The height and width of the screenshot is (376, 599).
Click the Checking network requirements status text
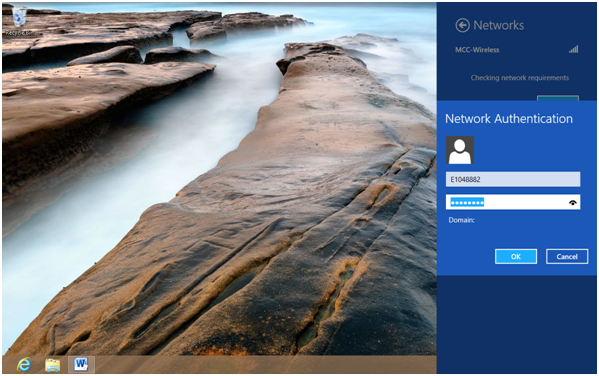(520, 78)
